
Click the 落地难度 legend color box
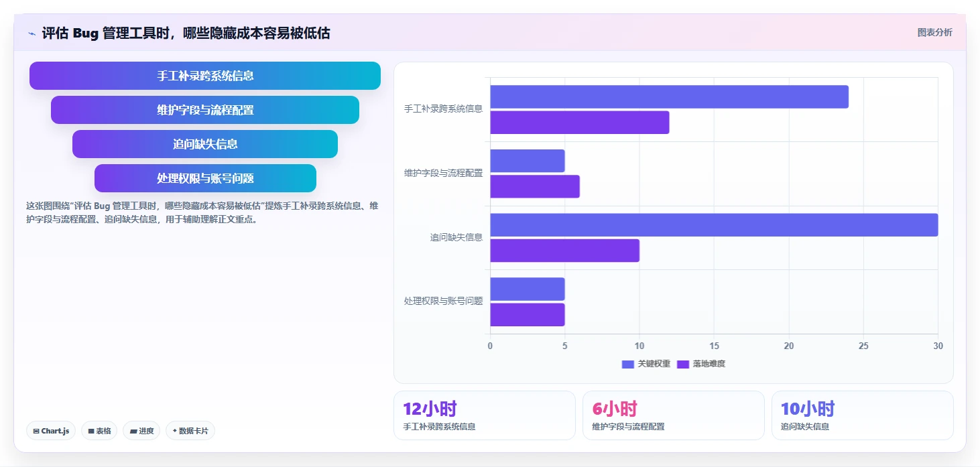[x=683, y=364]
